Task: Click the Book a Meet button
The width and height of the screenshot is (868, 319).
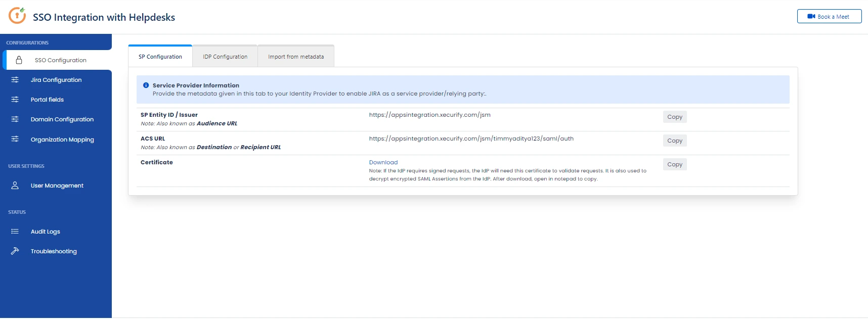Action: (829, 17)
